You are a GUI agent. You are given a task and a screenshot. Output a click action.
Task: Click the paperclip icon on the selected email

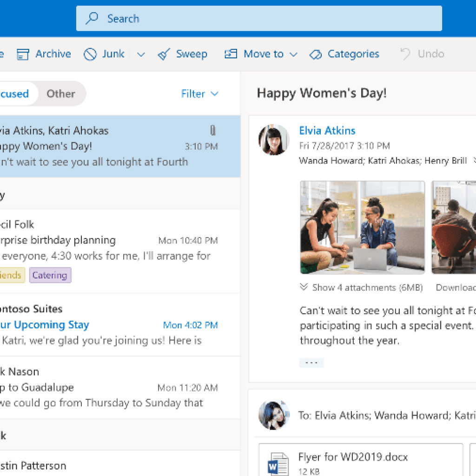click(213, 131)
